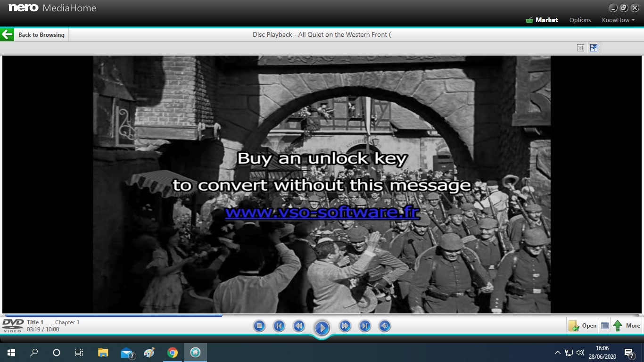
Task: Open Google Chrome from taskbar
Action: 173,352
